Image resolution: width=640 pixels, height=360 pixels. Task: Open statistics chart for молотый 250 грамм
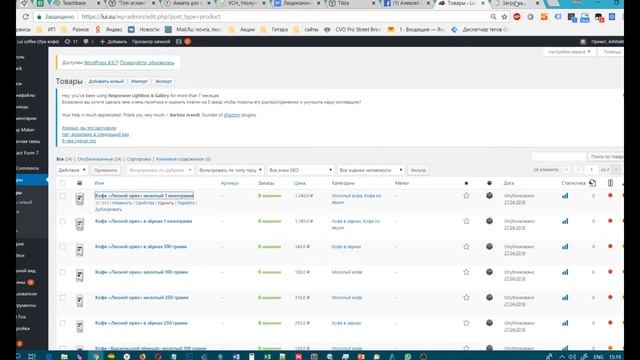(565, 298)
